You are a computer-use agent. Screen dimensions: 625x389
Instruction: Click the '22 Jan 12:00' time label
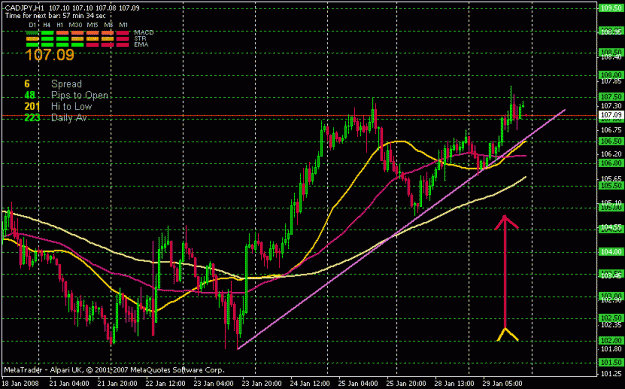(164, 383)
